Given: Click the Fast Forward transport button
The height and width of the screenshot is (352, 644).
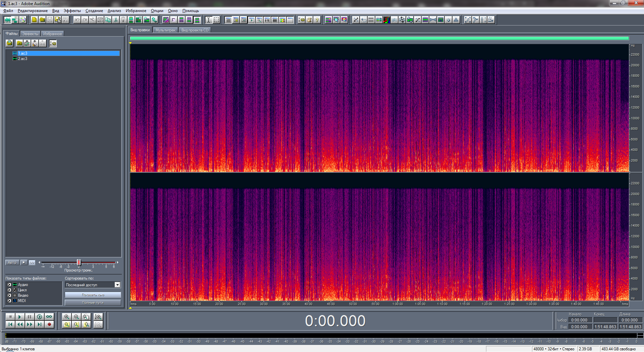Looking at the screenshot, I should coord(30,325).
